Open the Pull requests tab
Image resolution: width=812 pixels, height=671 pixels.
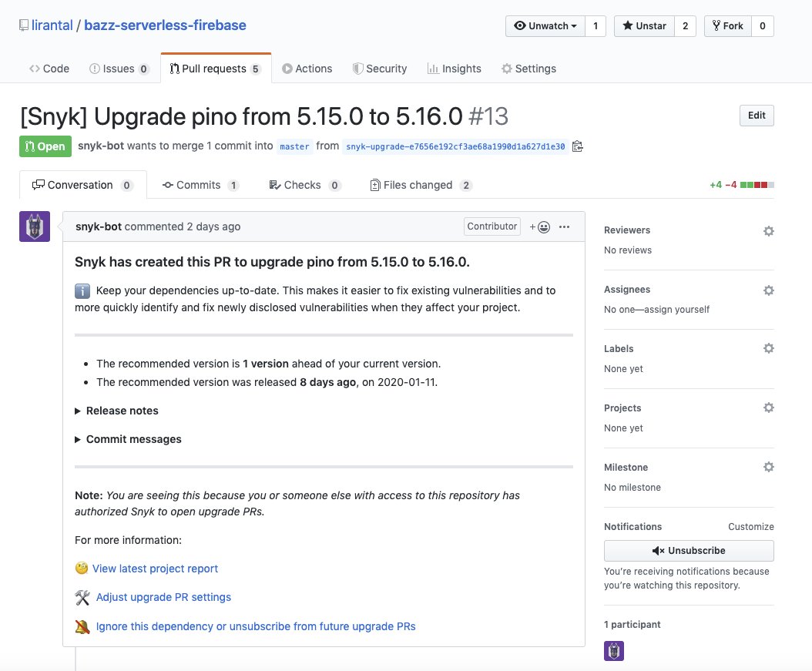click(x=216, y=69)
